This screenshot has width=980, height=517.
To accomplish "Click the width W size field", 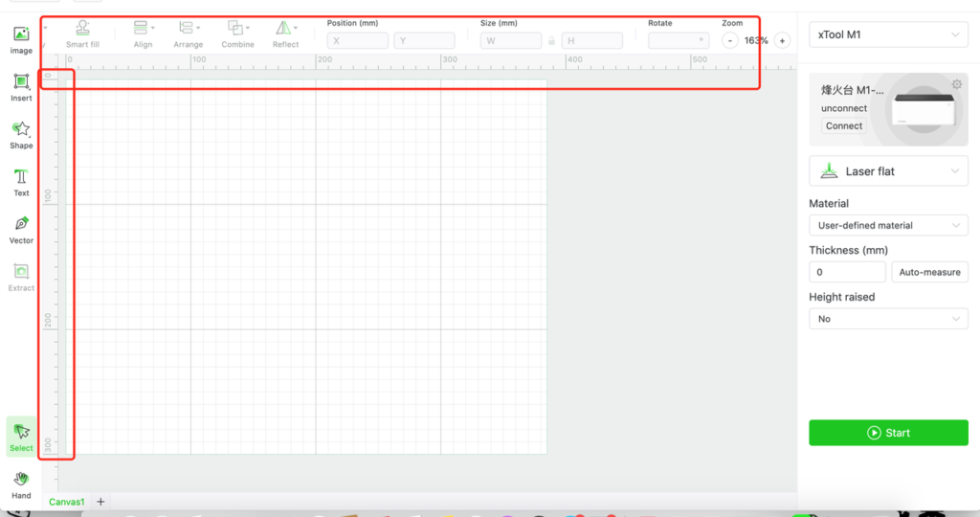I will pyautogui.click(x=511, y=40).
